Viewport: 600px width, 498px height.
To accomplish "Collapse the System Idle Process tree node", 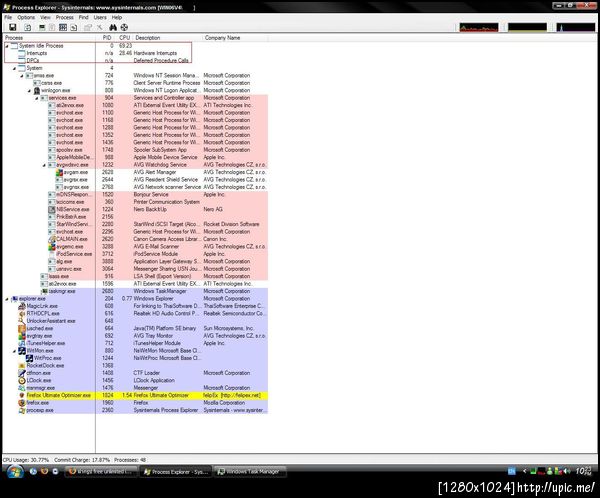I will coord(7,46).
